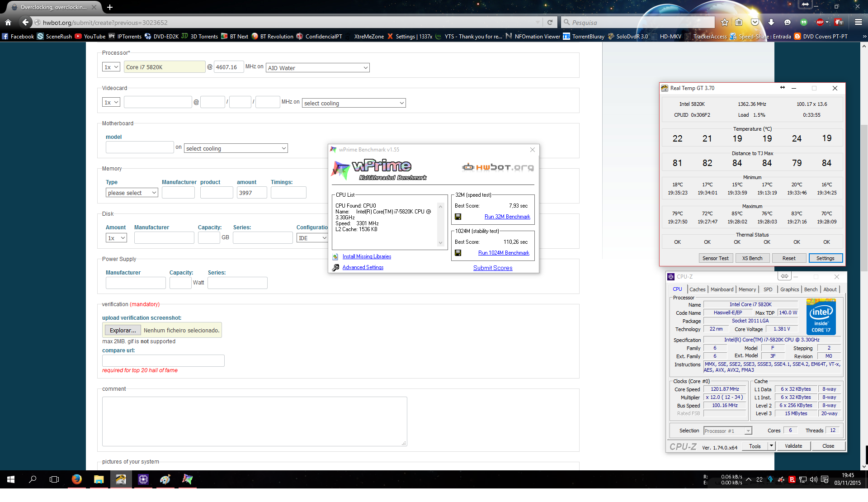Open the YouTube bookmark
Screen dimensions: 868x502
tap(90, 37)
